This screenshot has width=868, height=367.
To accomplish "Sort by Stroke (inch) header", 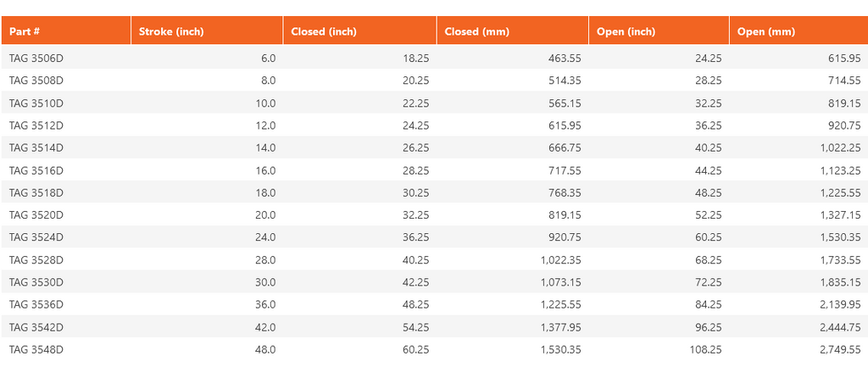I will [171, 31].
